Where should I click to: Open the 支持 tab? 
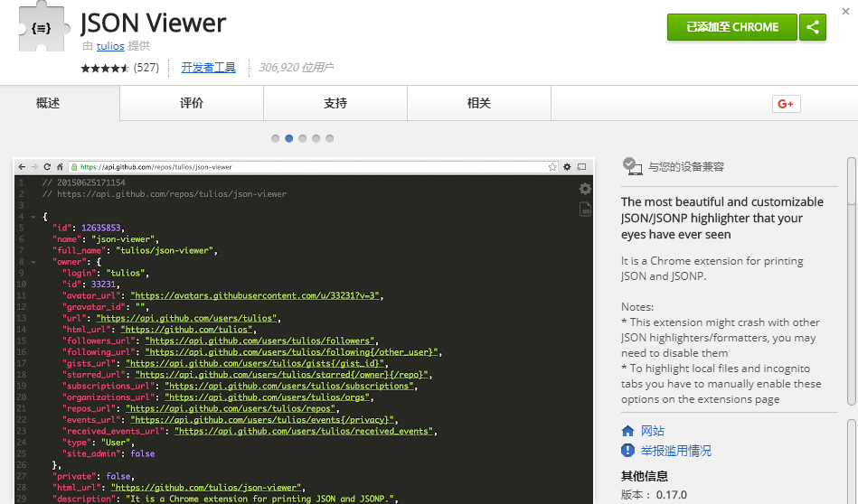[335, 103]
